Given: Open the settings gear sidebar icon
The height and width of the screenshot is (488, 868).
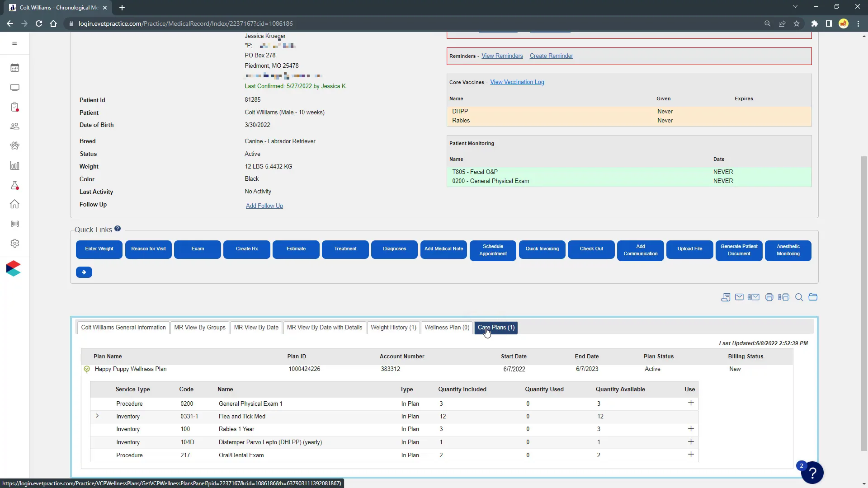Looking at the screenshot, I should coord(14,244).
